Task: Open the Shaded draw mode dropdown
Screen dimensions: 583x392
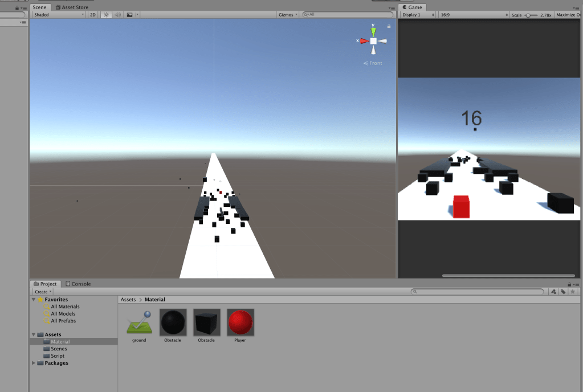Action: point(59,15)
